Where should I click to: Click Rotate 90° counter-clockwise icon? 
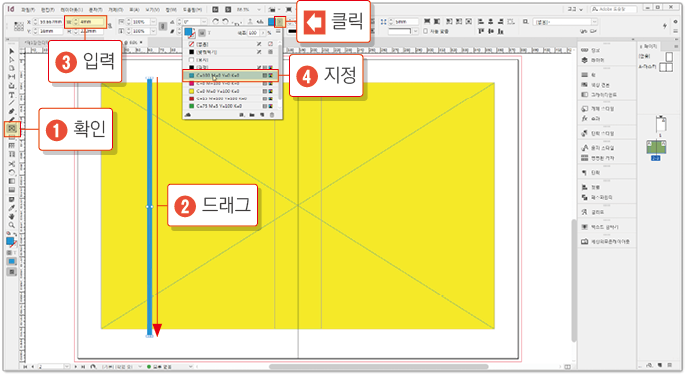225,21
